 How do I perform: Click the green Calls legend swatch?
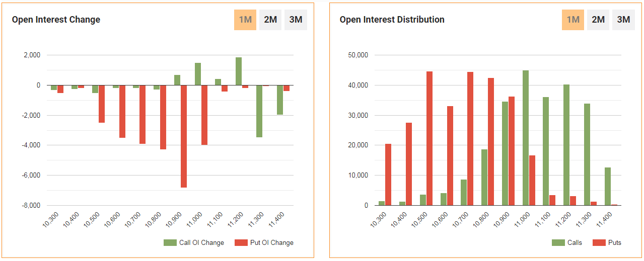pyautogui.click(x=558, y=243)
